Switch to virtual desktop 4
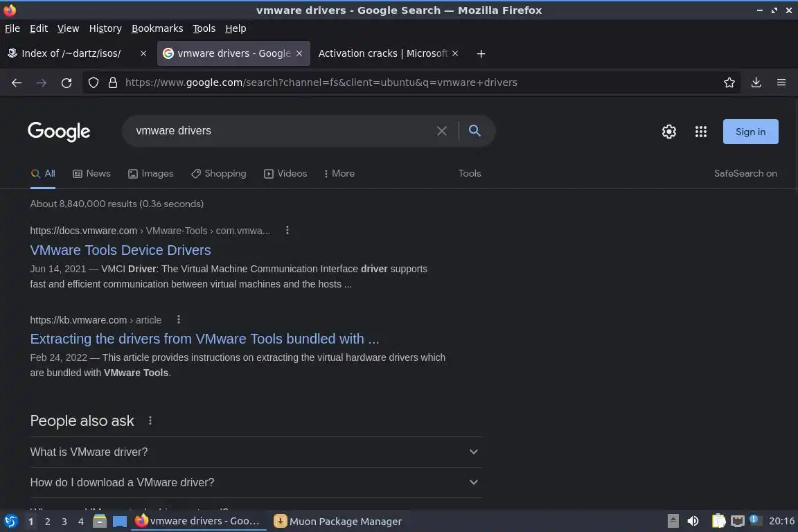 point(81,522)
